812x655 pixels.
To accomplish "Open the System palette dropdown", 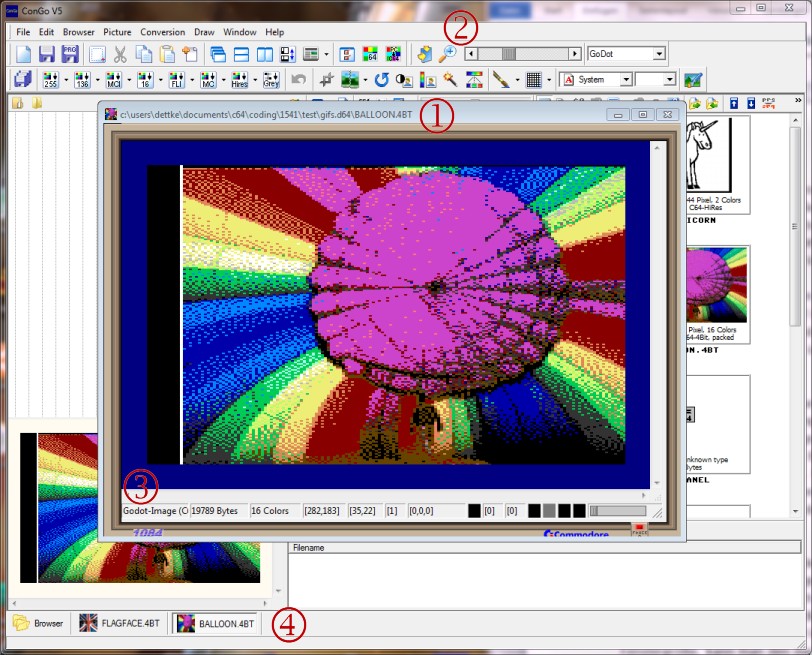I will click(628, 78).
